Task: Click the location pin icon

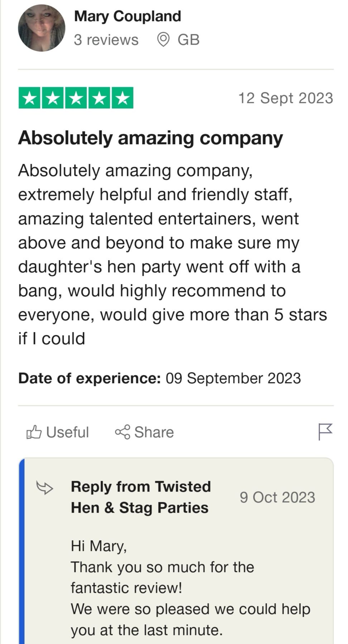Action: click(x=164, y=40)
